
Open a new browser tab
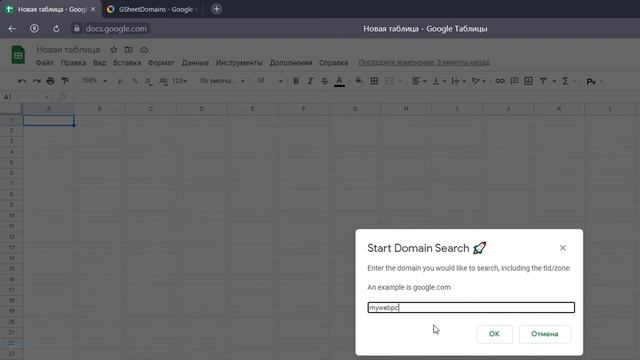(x=216, y=9)
